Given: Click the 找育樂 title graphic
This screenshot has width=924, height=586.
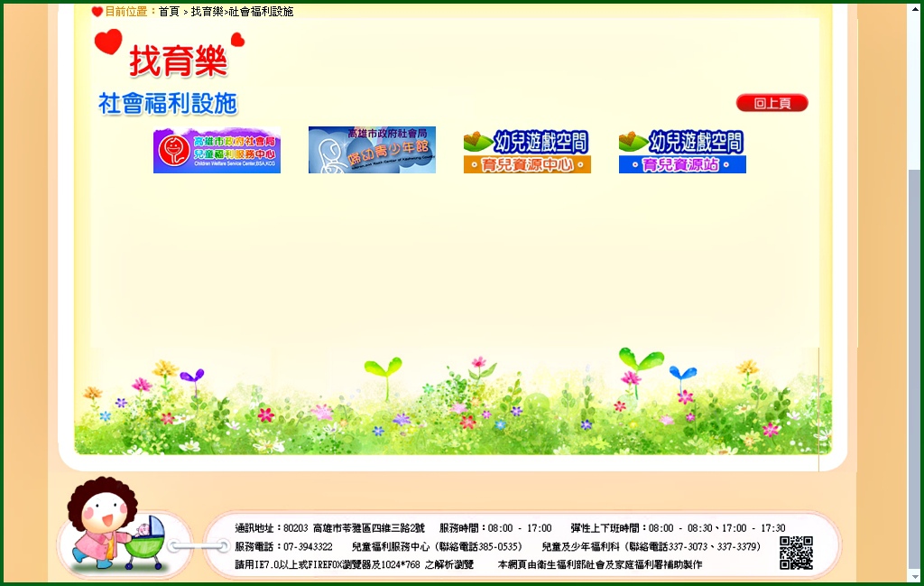Looking at the screenshot, I should tap(170, 54).
